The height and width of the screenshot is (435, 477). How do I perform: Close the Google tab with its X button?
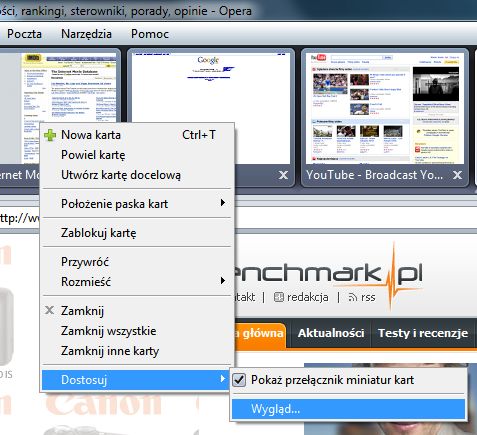[283, 175]
